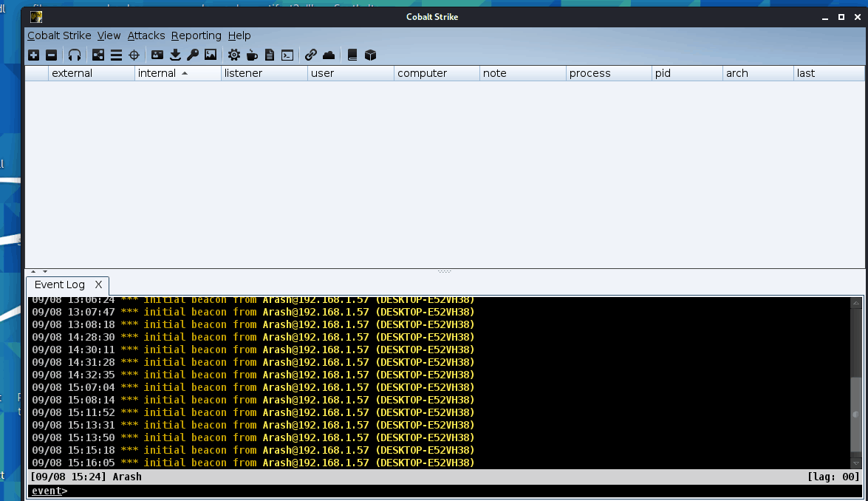
Task: Click Generate Windows Executable gear icon
Action: click(234, 55)
